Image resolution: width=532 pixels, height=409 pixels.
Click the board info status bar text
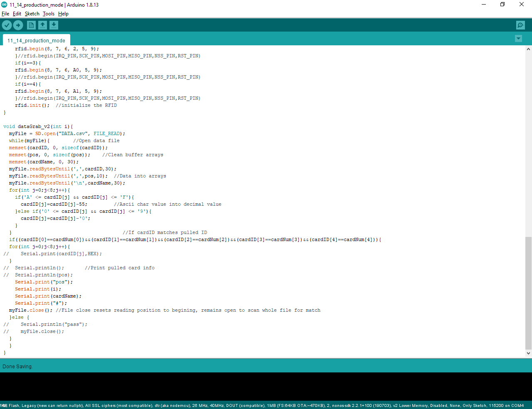[x=262, y=405]
